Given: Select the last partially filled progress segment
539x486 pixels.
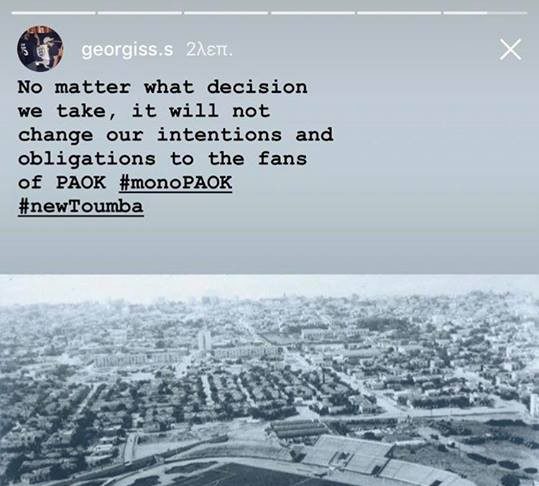Looking at the screenshot, I should coord(485,13).
